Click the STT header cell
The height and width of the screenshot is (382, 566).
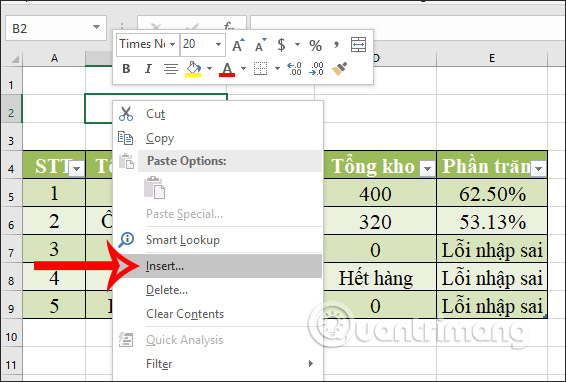[54, 166]
